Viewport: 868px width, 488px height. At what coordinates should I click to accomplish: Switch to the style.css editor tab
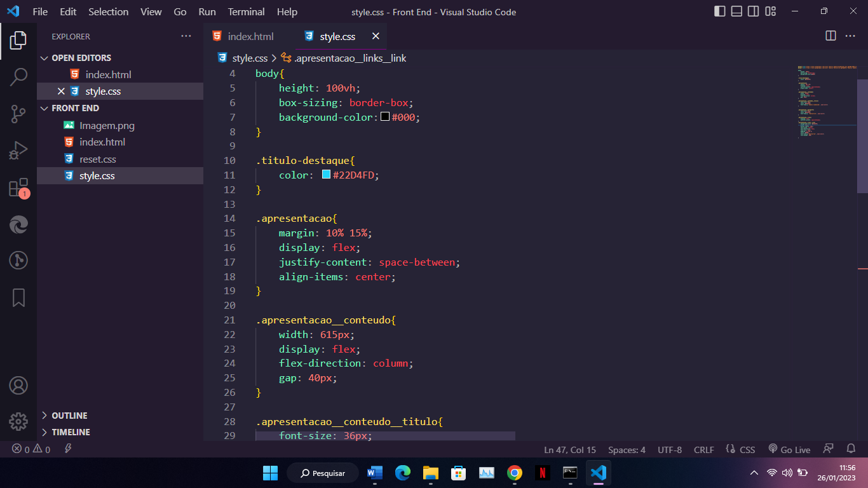point(341,36)
